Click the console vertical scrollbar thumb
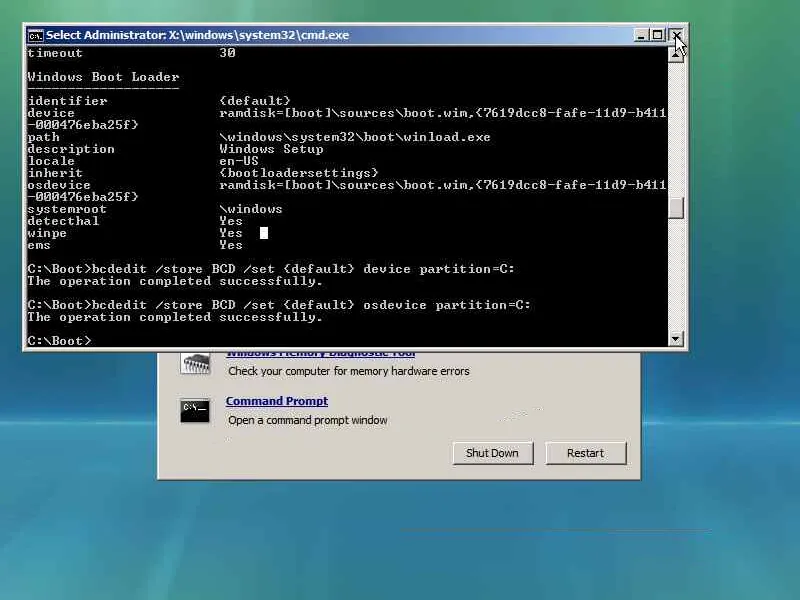The height and width of the screenshot is (600, 800). pos(676,208)
